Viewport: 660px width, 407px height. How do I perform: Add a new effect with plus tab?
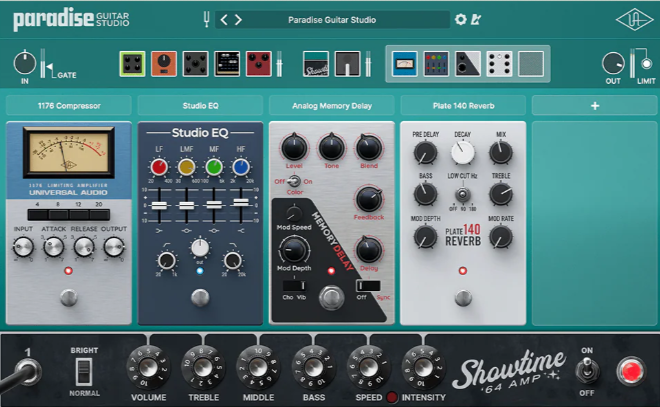(595, 106)
